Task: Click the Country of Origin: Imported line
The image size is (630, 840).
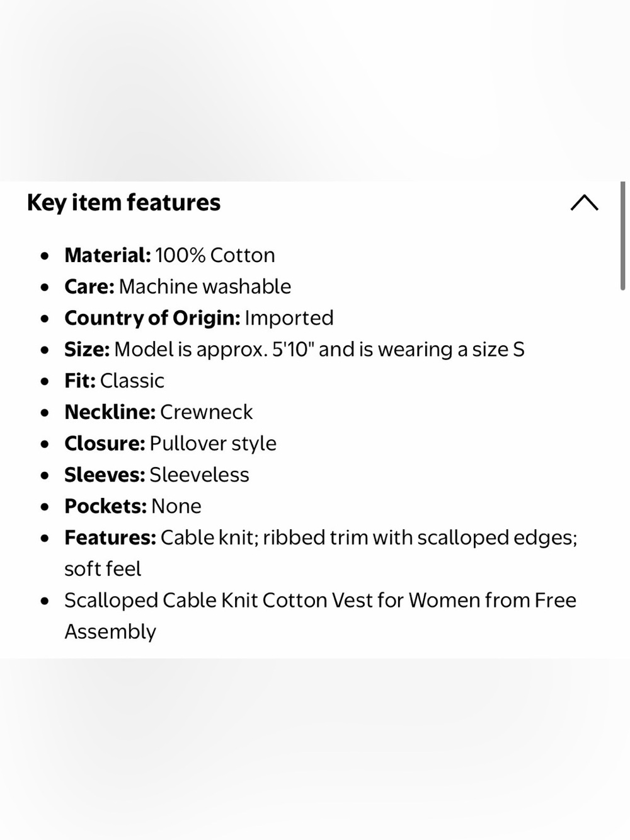Action: (x=199, y=318)
